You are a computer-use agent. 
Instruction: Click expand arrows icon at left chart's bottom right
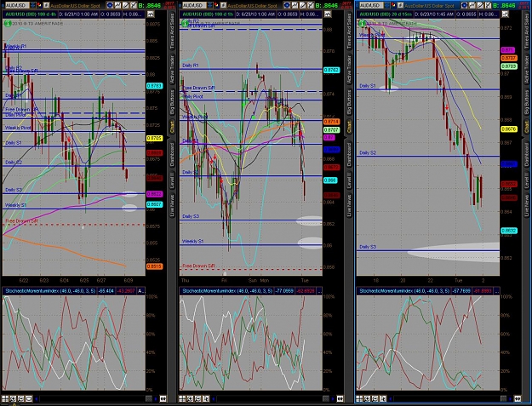click(x=163, y=398)
